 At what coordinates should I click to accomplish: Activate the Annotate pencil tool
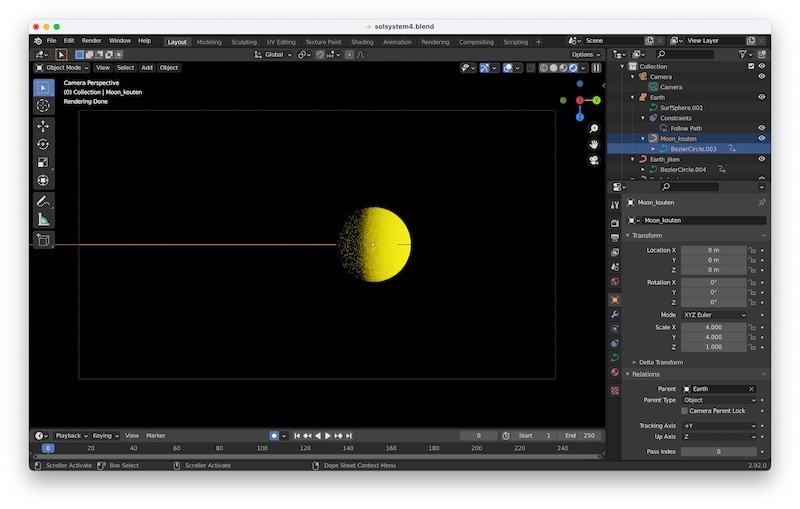43,201
